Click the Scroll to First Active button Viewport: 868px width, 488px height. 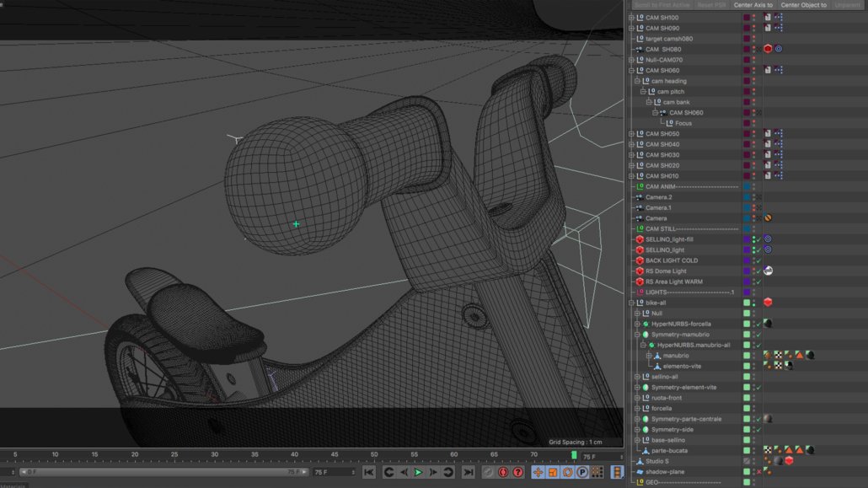pos(662,5)
